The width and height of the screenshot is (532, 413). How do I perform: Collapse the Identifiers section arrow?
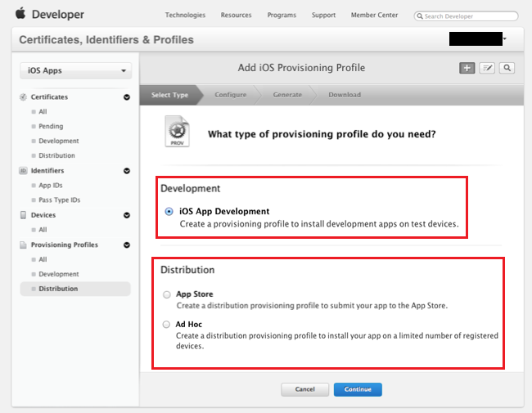127,171
